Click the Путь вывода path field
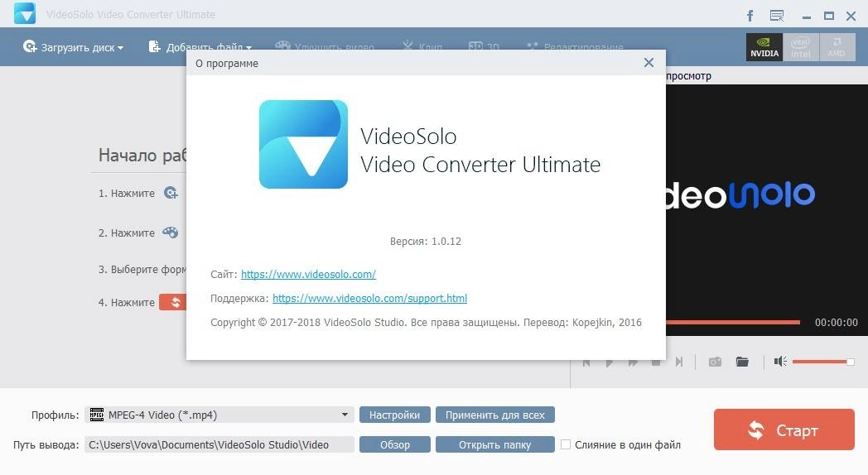 (x=219, y=444)
